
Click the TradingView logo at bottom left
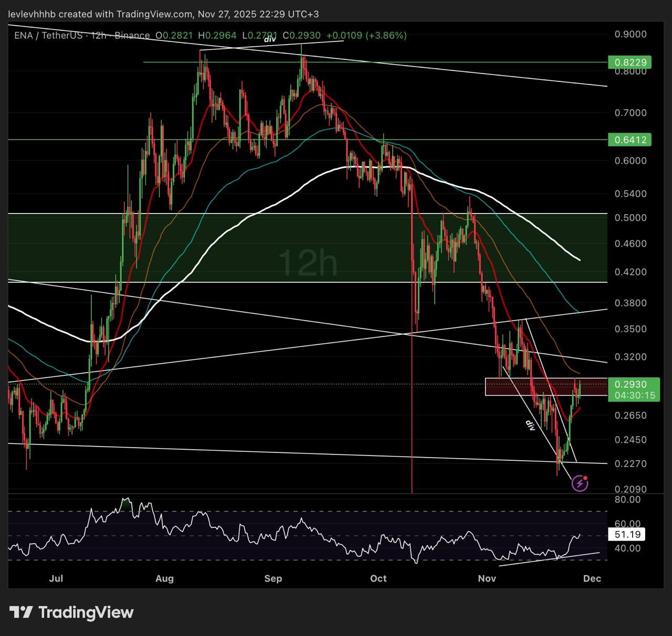click(x=71, y=612)
